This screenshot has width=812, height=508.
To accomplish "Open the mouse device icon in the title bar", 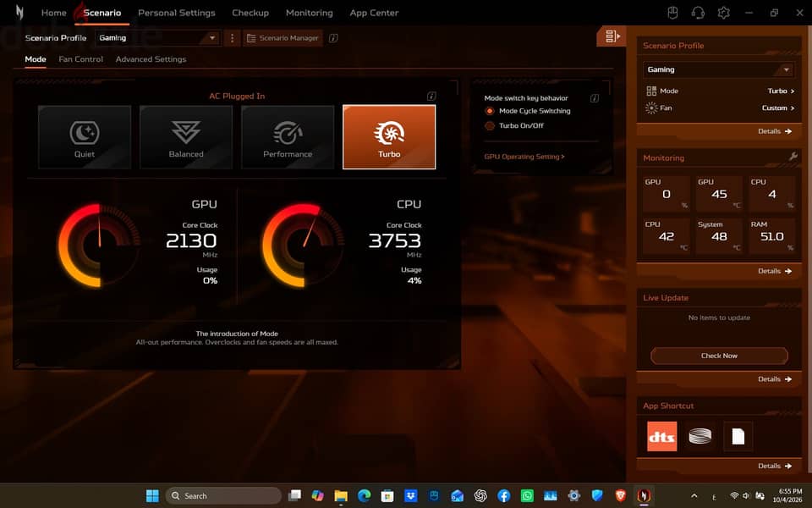I will coord(672,13).
